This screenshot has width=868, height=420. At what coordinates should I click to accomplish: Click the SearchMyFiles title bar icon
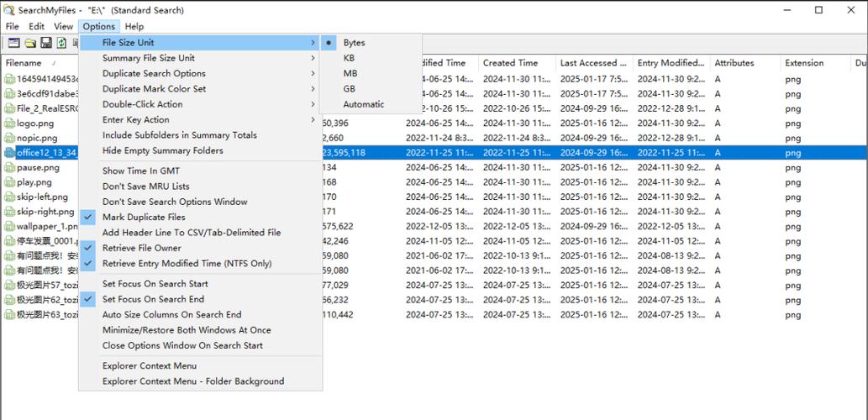click(8, 10)
